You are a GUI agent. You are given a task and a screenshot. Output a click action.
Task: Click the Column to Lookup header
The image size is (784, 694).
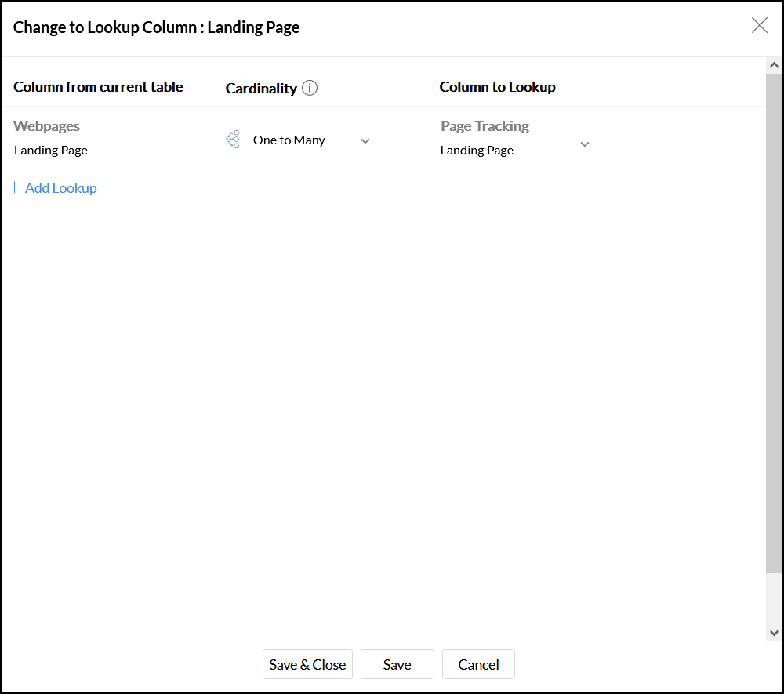point(497,87)
